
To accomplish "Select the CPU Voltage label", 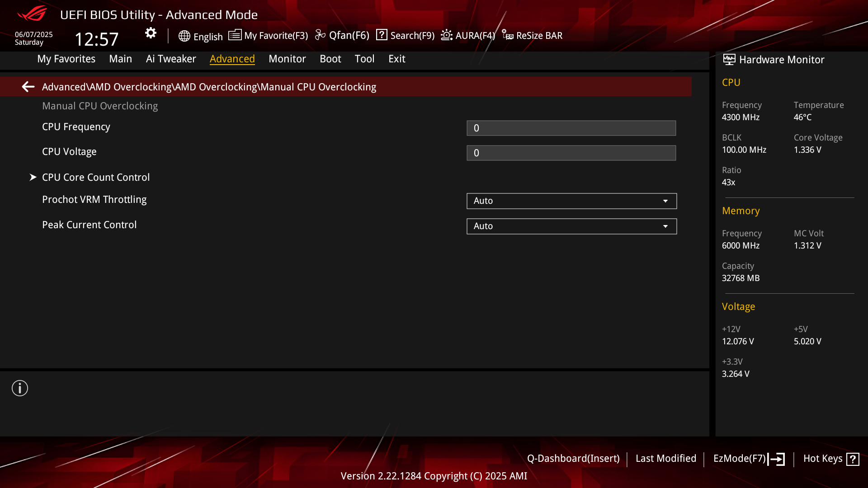I will (x=69, y=152).
